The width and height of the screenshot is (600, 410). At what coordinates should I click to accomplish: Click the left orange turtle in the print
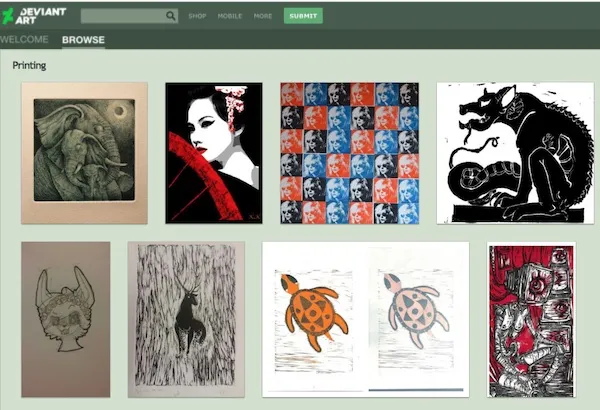click(x=313, y=312)
